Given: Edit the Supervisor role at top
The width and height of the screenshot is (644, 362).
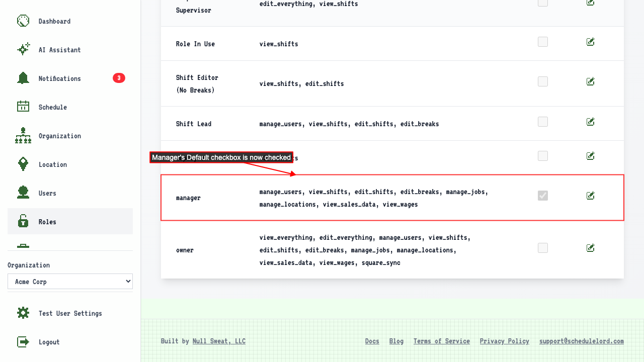Looking at the screenshot, I should pos(591,3).
